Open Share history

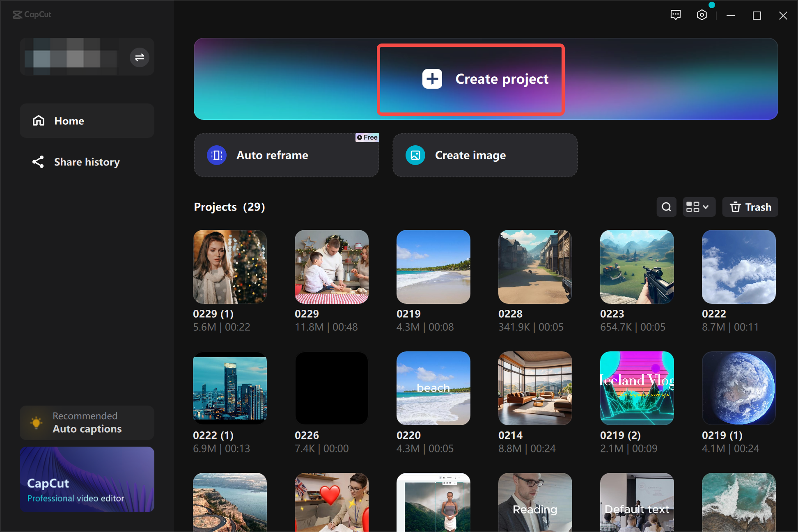(x=87, y=162)
